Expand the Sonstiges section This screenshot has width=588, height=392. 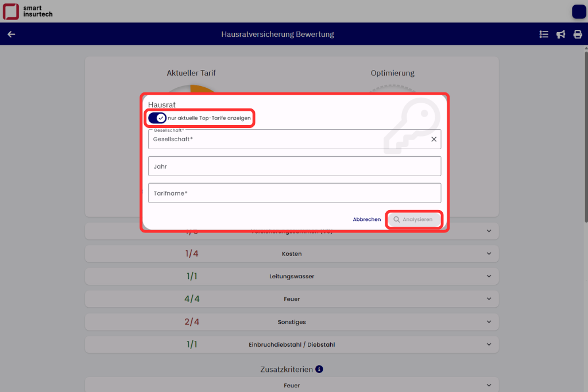[489, 322]
